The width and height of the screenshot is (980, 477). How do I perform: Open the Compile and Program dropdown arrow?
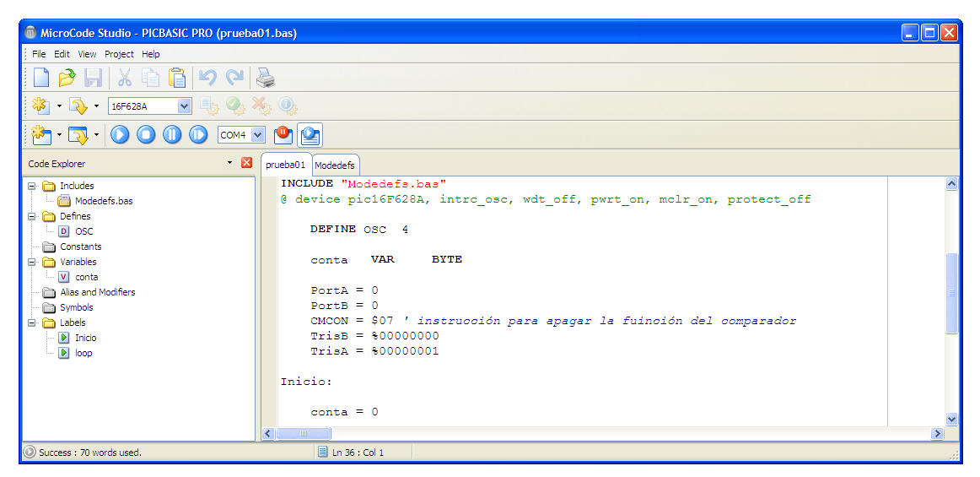tap(96, 106)
